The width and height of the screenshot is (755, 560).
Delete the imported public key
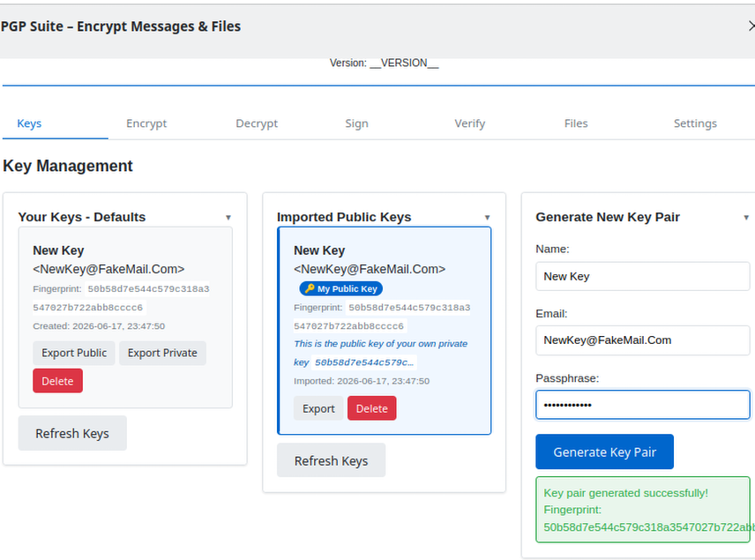coord(371,408)
